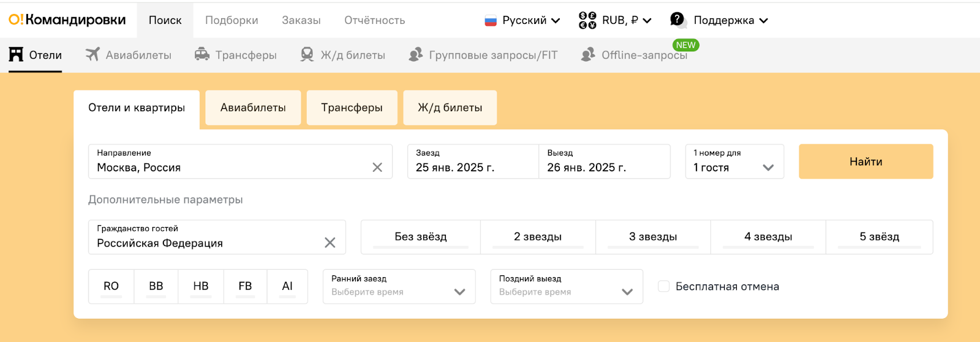Open the Заказы menu item
Viewport: 980px width, 342px height.
point(301,20)
